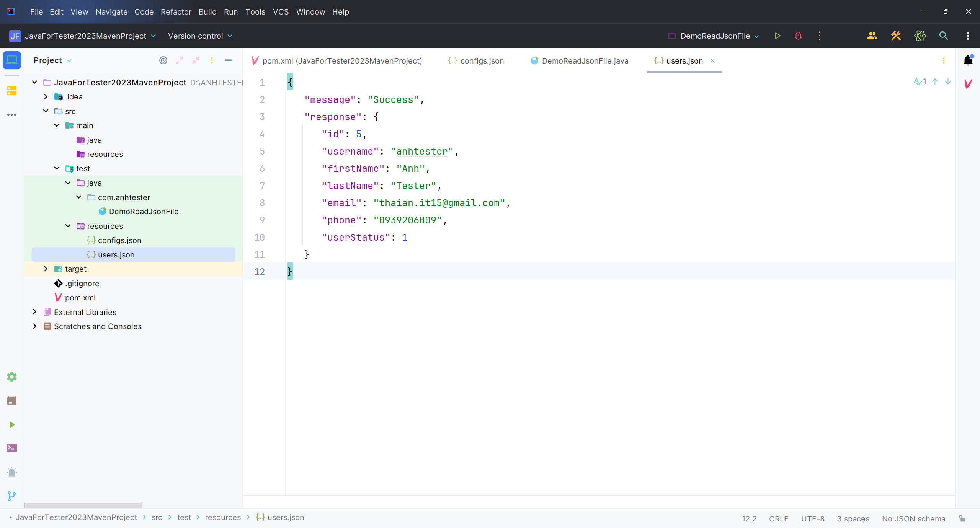Image resolution: width=980 pixels, height=528 pixels.
Task: Expand External Libraries node
Action: coord(35,312)
